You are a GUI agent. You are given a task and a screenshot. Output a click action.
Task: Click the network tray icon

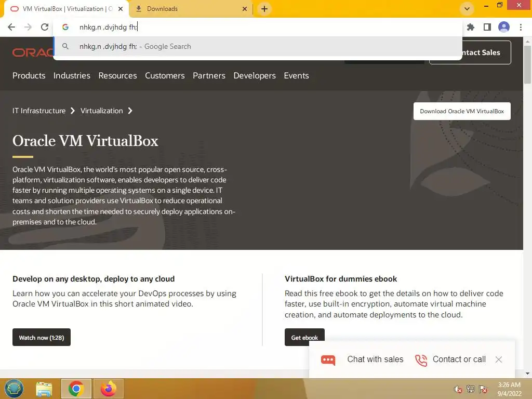tap(471, 389)
